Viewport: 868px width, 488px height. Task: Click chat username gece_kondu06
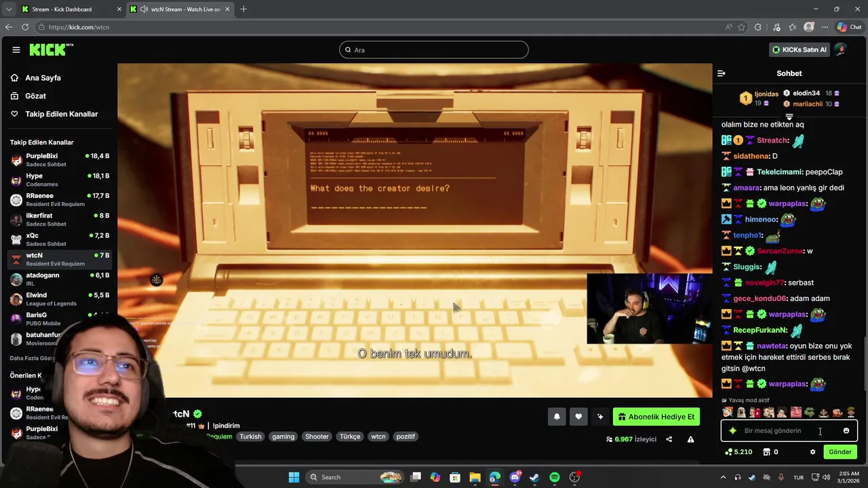pos(760,298)
